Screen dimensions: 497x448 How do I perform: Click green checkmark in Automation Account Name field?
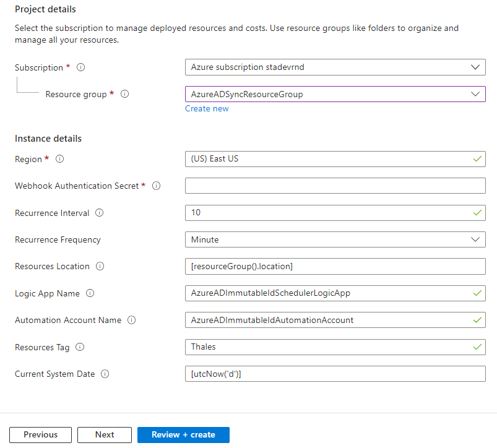click(x=477, y=320)
